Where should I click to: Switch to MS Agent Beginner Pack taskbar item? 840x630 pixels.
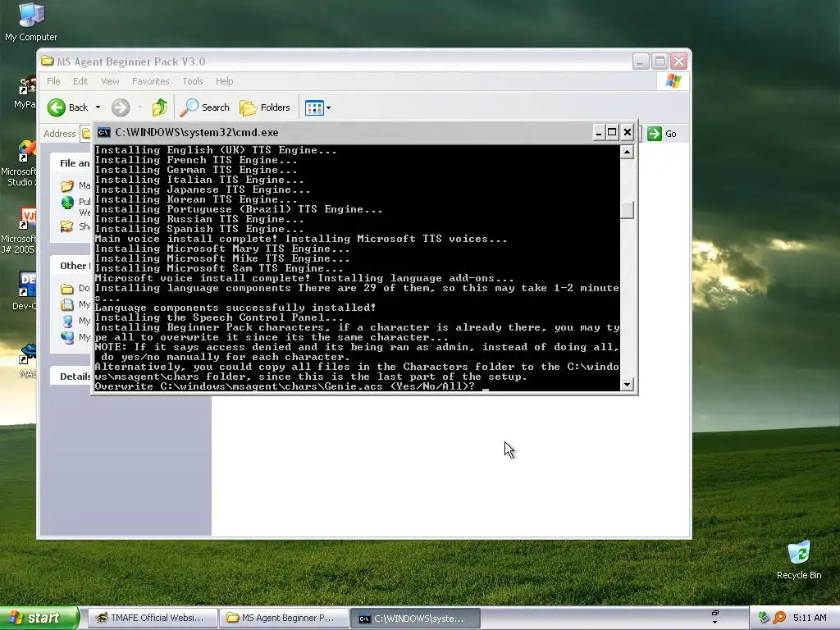click(283, 619)
